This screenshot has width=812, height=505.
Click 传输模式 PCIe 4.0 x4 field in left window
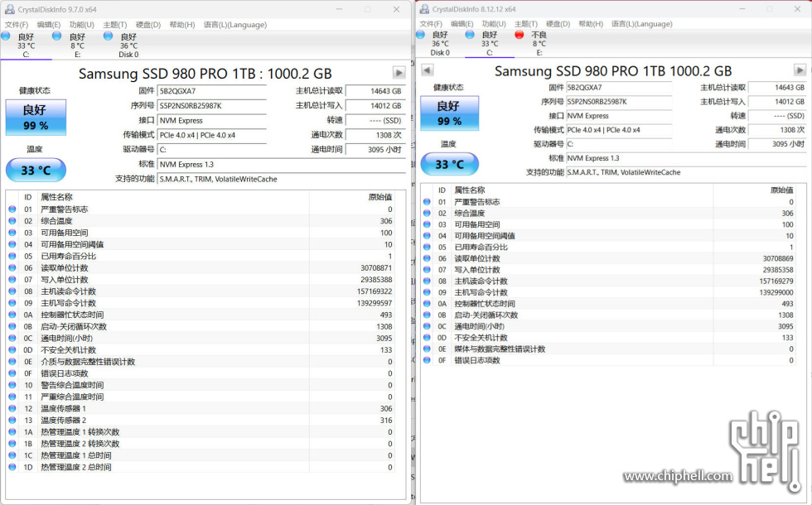[212, 135]
